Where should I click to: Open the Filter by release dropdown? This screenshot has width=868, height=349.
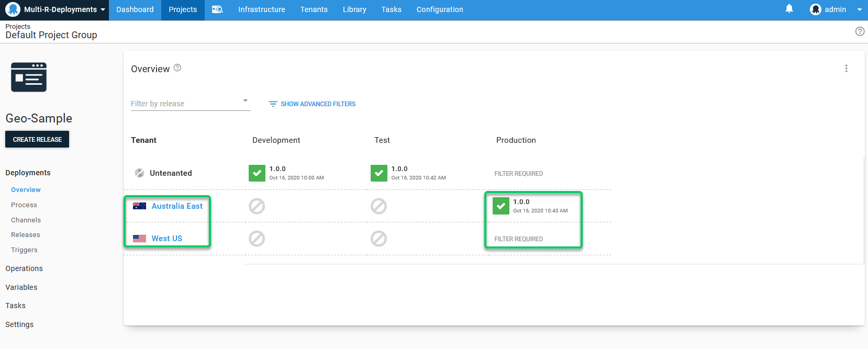190,103
